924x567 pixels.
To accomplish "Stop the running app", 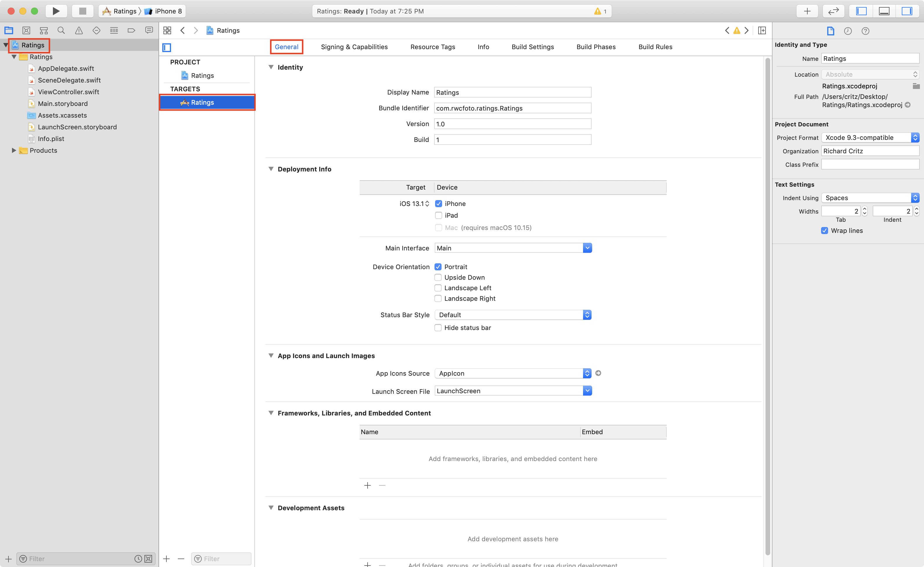I will 82,11.
